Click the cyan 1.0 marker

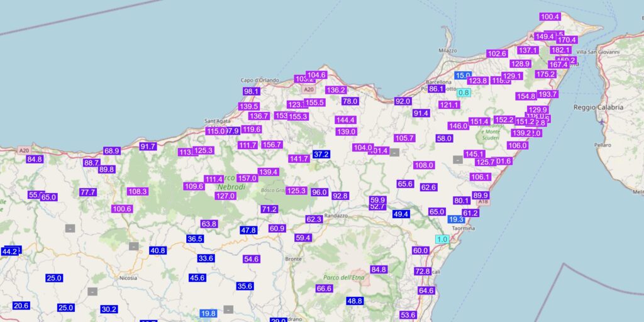[x=442, y=240]
